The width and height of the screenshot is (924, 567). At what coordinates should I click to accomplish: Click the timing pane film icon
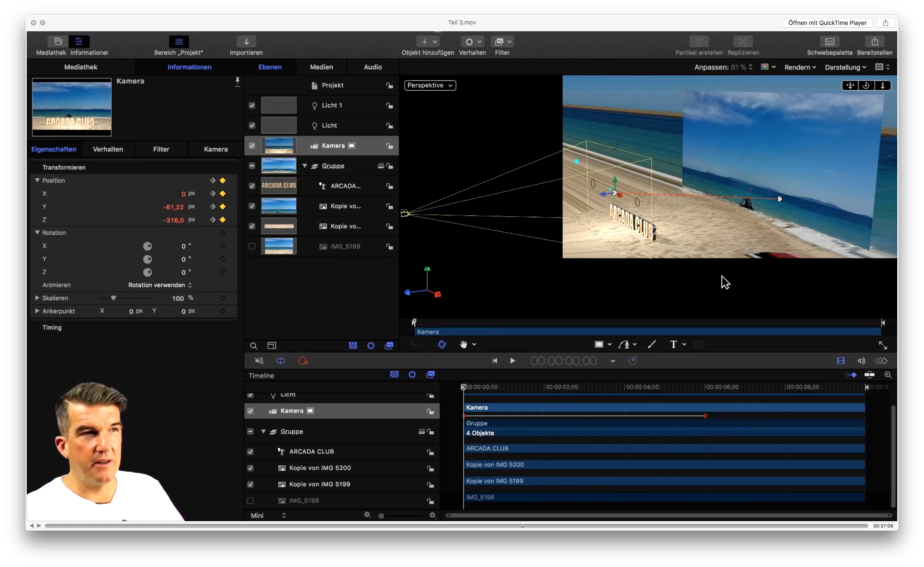841,361
